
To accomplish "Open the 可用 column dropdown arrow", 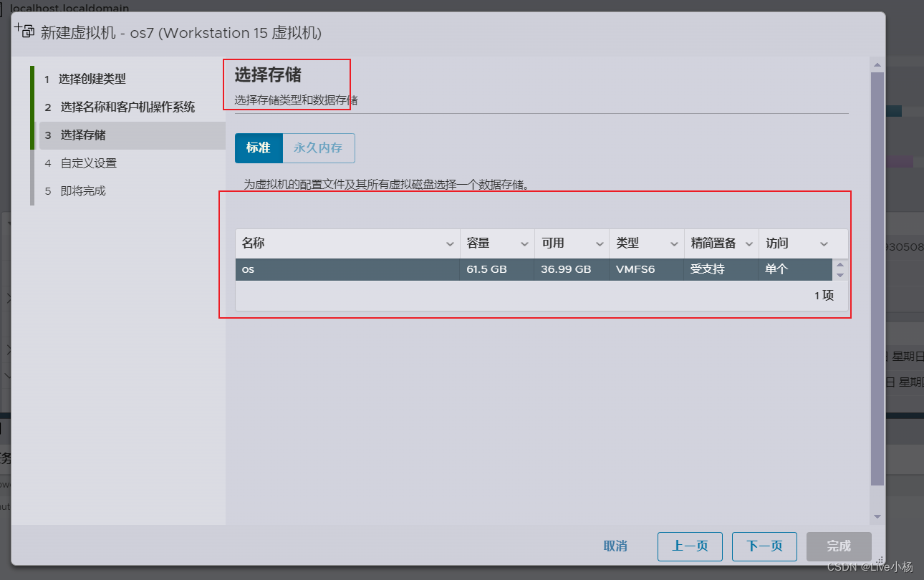I will (600, 244).
